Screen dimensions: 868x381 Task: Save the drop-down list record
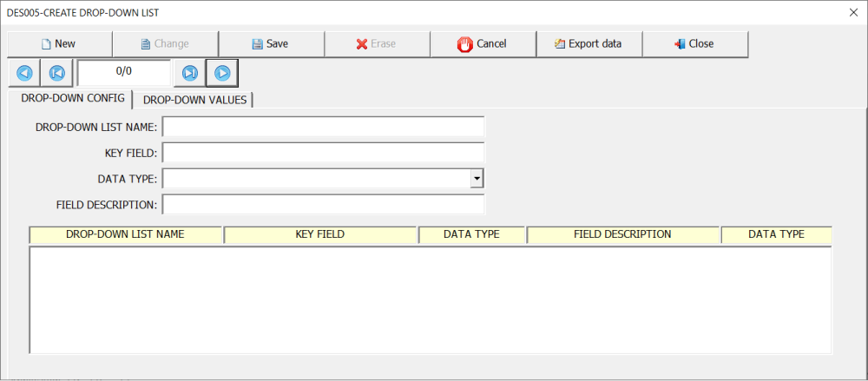(x=271, y=43)
